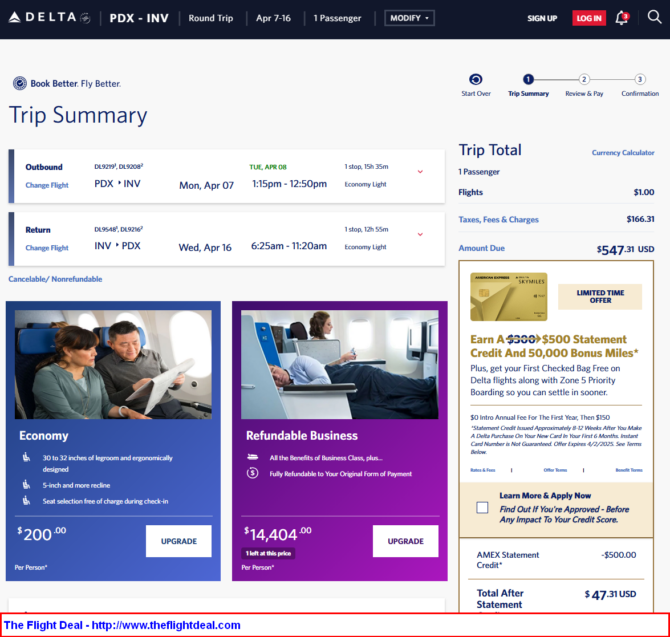
Task: Click the Economy Light label under Outbound
Action: [x=365, y=184]
